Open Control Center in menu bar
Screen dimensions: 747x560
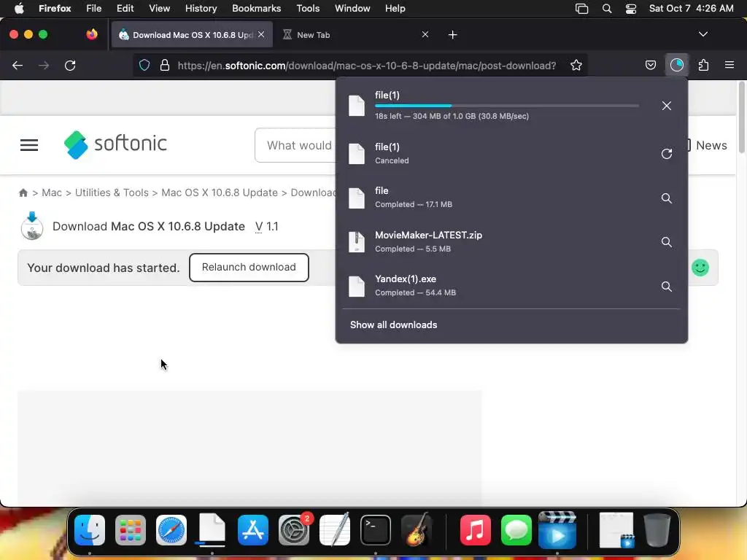point(631,8)
